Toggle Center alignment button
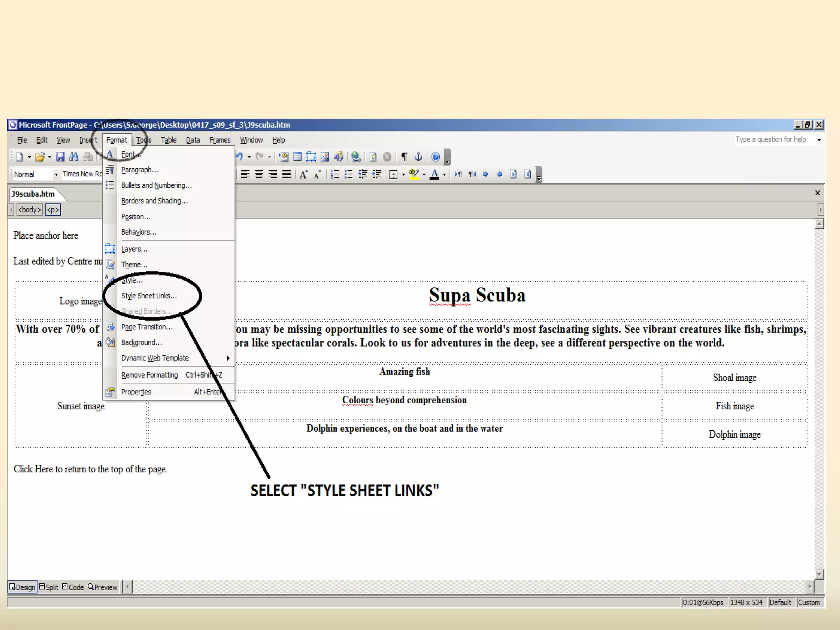 [x=259, y=174]
